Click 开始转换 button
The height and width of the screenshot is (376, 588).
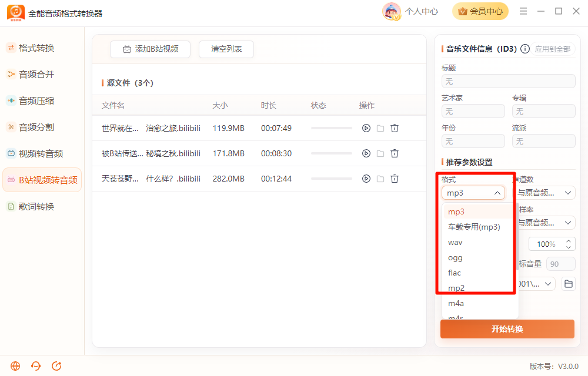[507, 329]
